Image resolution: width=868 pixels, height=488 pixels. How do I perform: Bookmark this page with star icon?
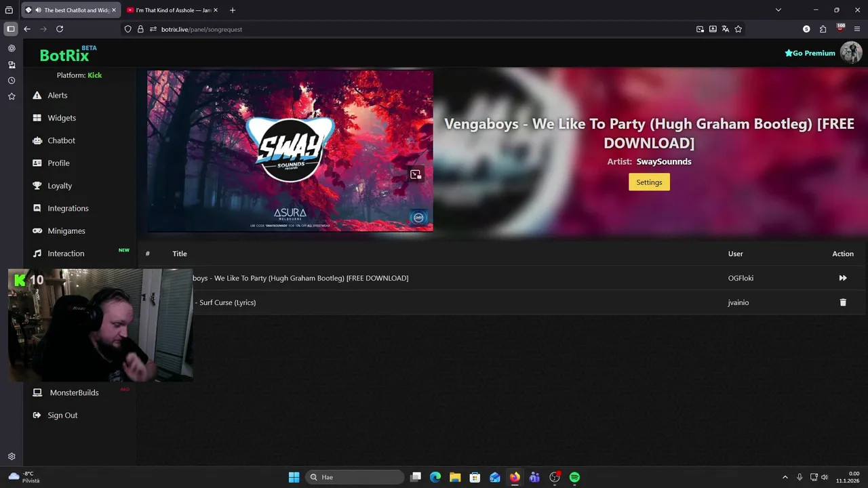click(x=738, y=29)
